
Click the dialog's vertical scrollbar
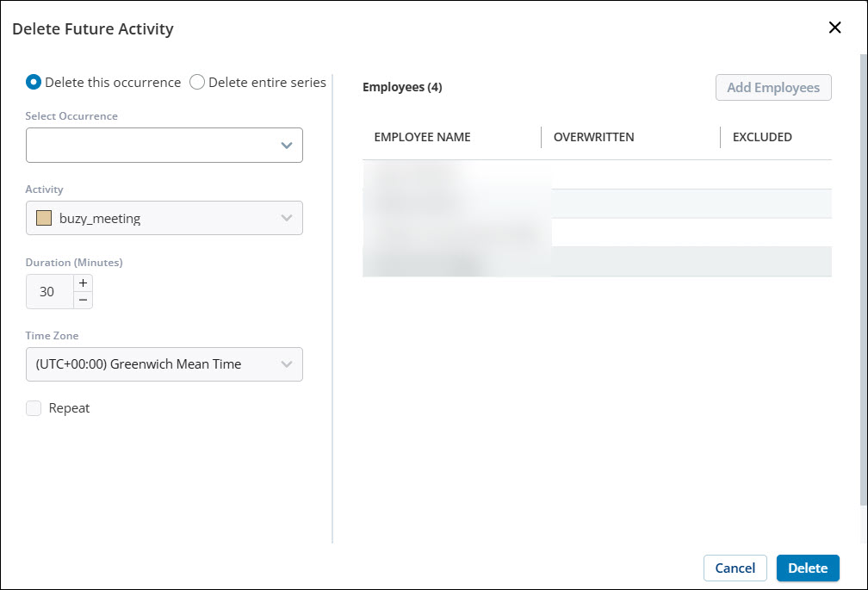pos(863,276)
